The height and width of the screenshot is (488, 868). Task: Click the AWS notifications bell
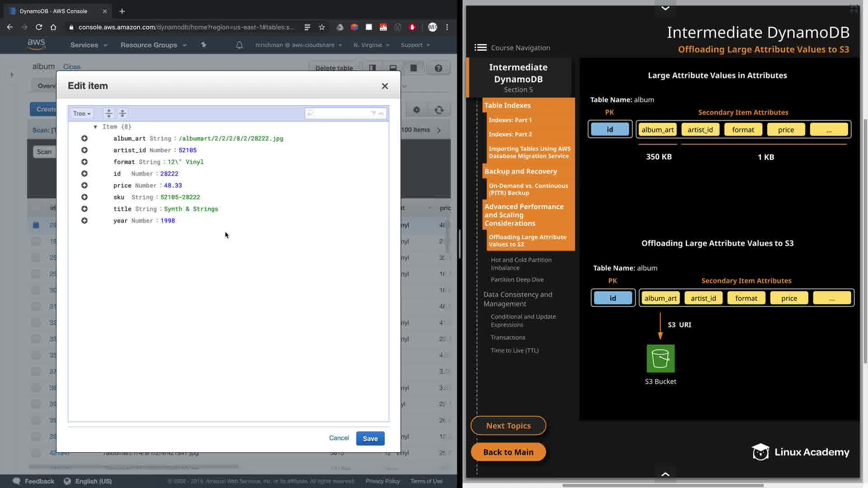[239, 45]
